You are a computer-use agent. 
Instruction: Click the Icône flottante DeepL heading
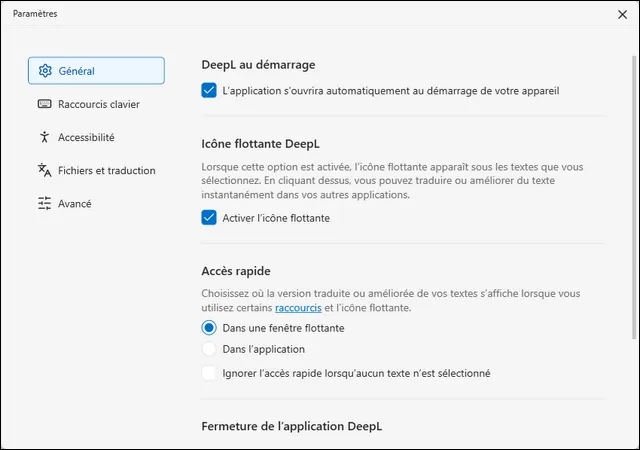260,144
